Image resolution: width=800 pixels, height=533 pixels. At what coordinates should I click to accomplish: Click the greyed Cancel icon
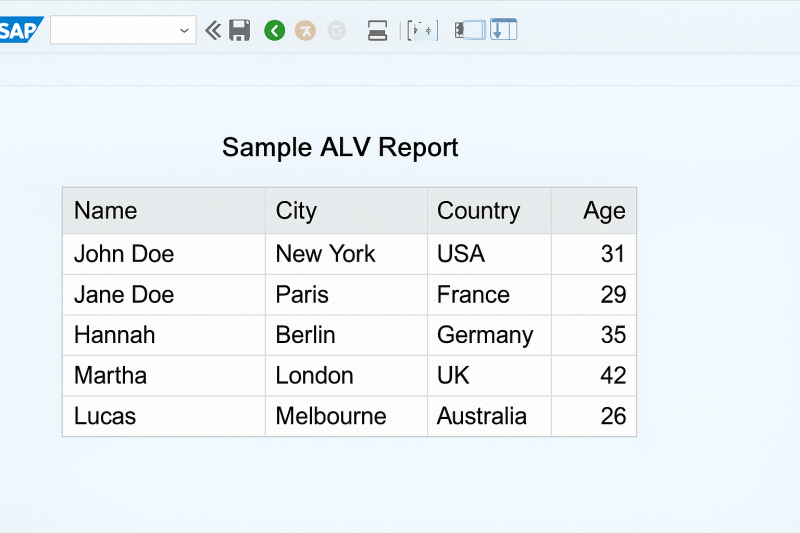coord(337,31)
